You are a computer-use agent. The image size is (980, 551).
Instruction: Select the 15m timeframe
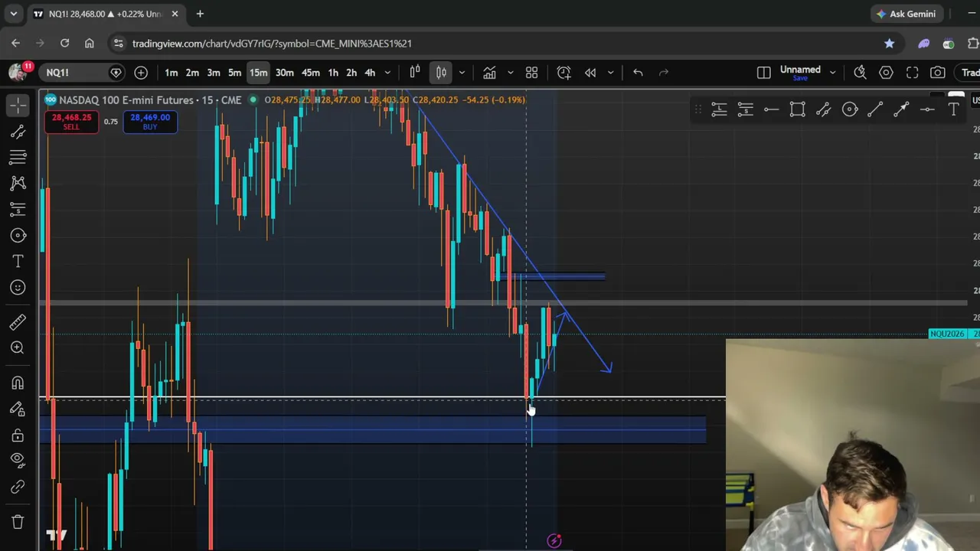(258, 73)
